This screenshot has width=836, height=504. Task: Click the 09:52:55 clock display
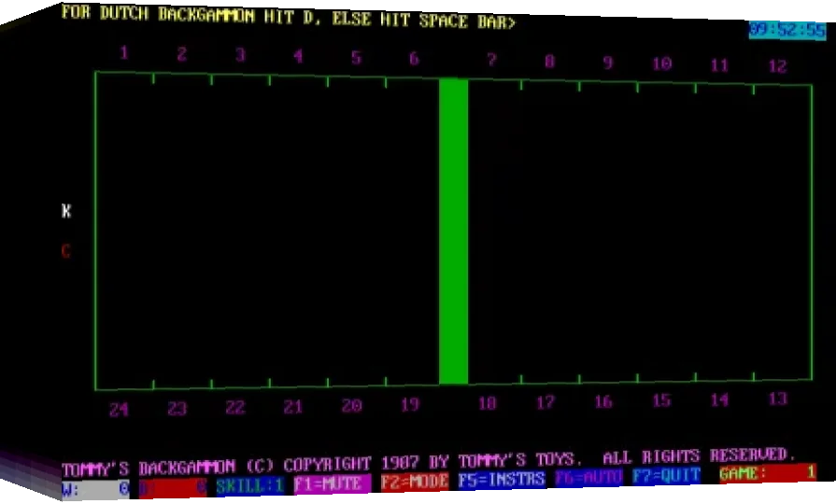tap(786, 31)
